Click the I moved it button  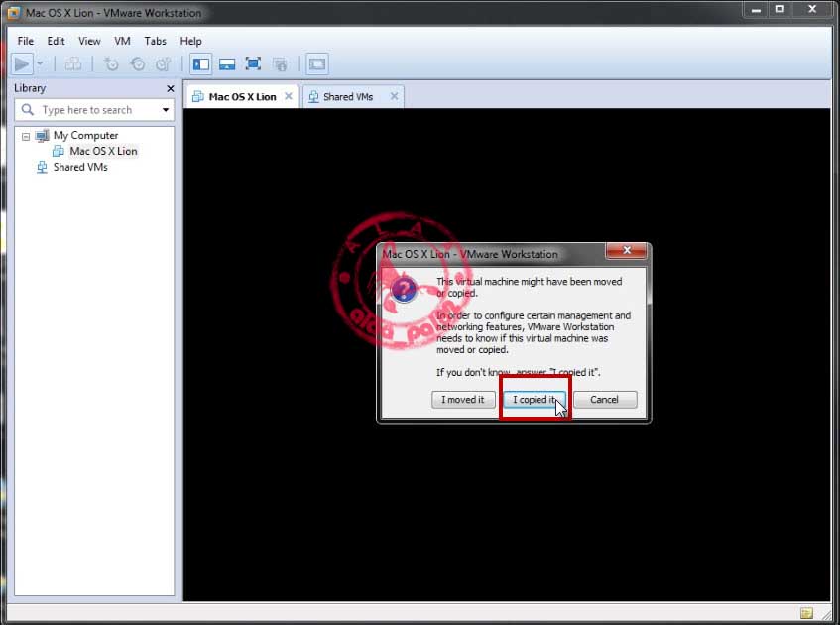coord(463,400)
